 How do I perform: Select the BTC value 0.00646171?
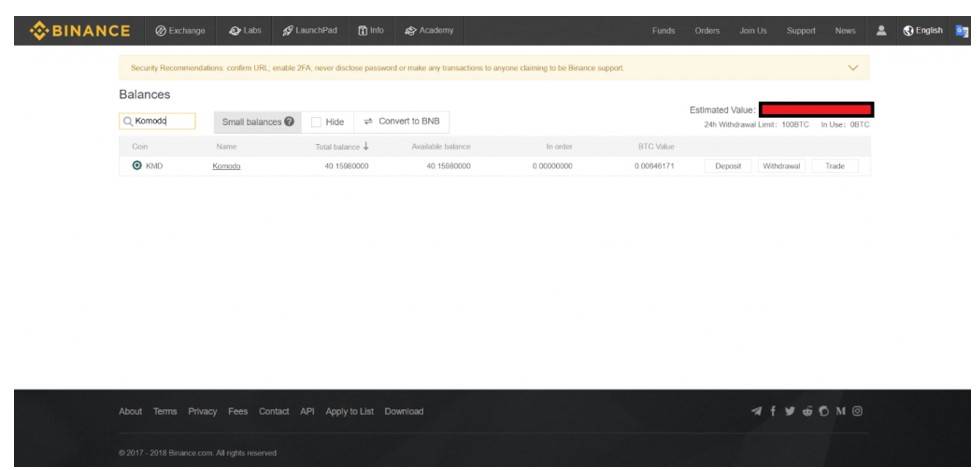pyautogui.click(x=654, y=166)
